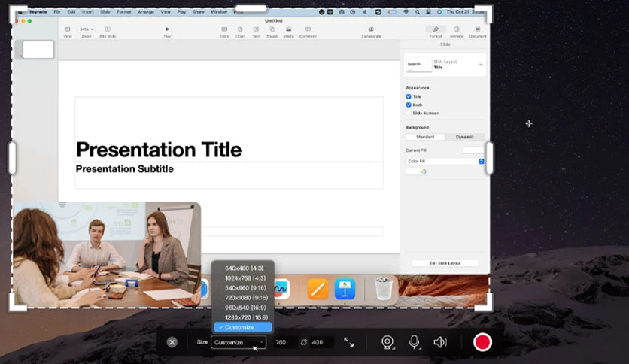Open the Share menu
Screen dimensions: 629x364
(x=198, y=11)
